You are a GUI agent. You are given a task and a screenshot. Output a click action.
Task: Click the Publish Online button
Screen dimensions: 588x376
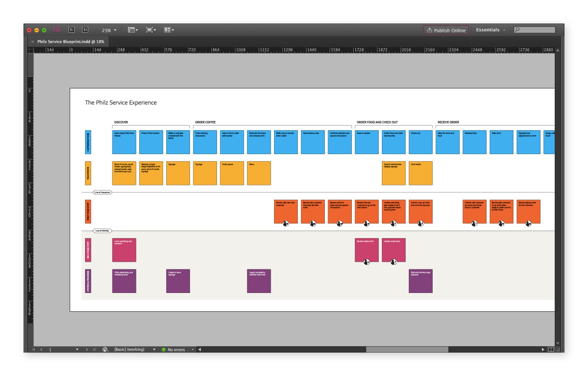click(446, 30)
